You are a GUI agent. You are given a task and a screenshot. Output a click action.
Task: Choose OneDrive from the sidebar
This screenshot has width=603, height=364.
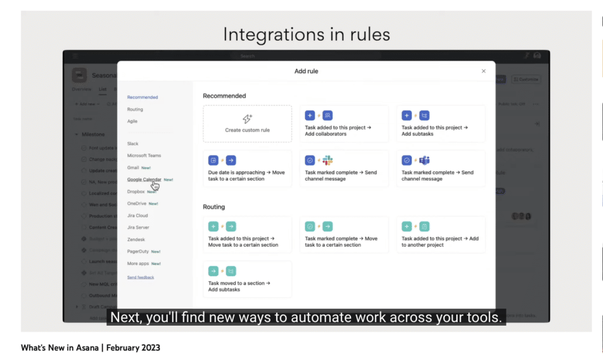137,204
